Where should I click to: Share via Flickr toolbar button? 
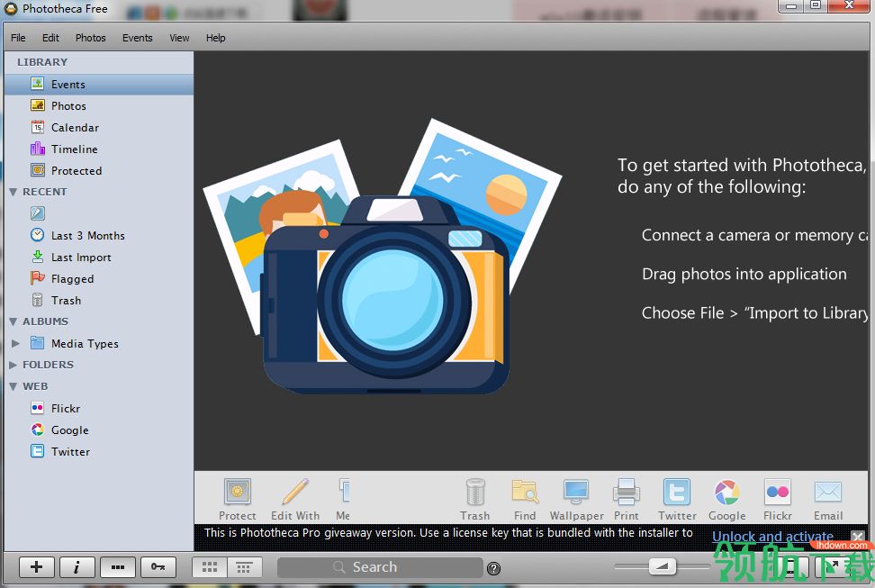coord(778,499)
